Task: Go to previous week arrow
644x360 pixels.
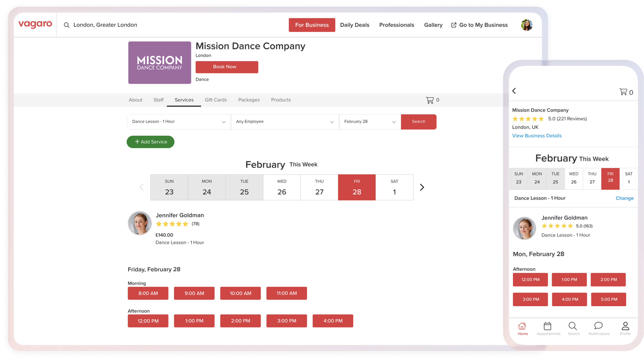Action: tap(142, 187)
